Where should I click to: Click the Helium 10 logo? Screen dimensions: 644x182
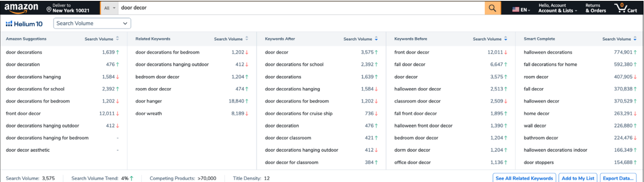click(24, 24)
